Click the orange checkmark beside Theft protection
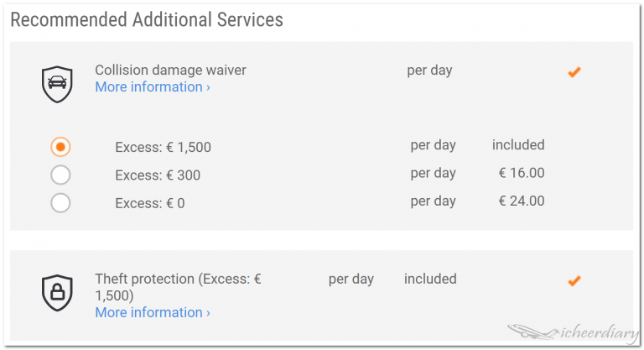 (574, 280)
